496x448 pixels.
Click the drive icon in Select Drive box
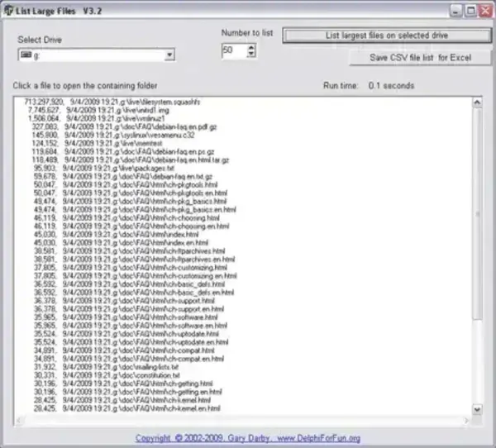click(26, 55)
